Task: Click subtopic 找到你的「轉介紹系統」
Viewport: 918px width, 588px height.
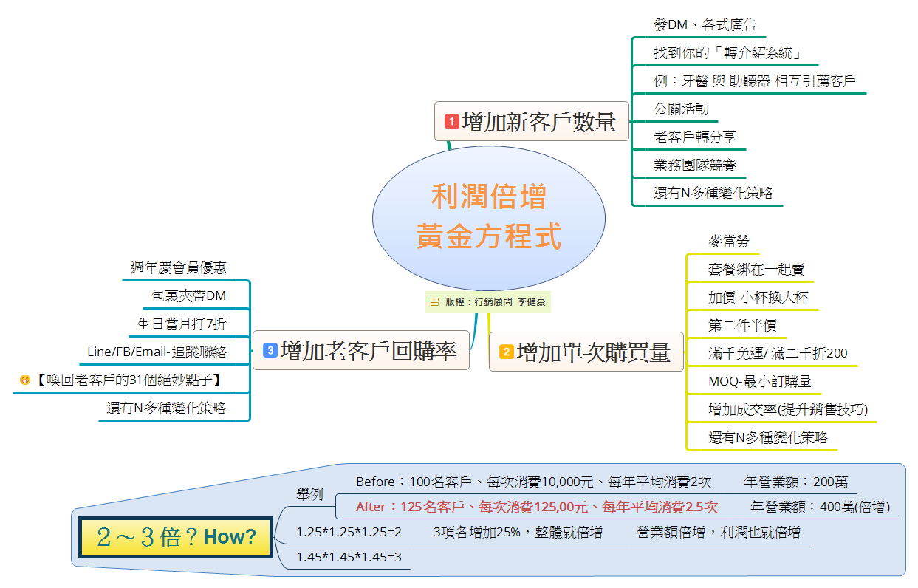Action: point(728,53)
